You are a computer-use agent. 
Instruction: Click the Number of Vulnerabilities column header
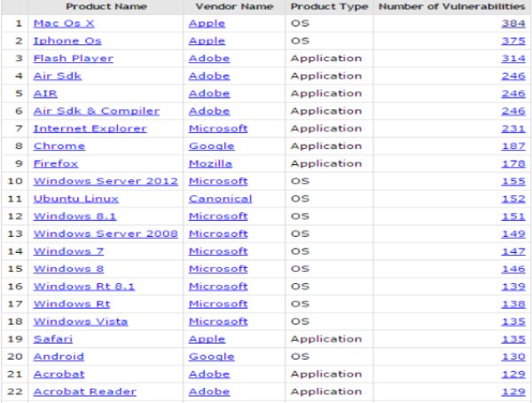(x=452, y=6)
